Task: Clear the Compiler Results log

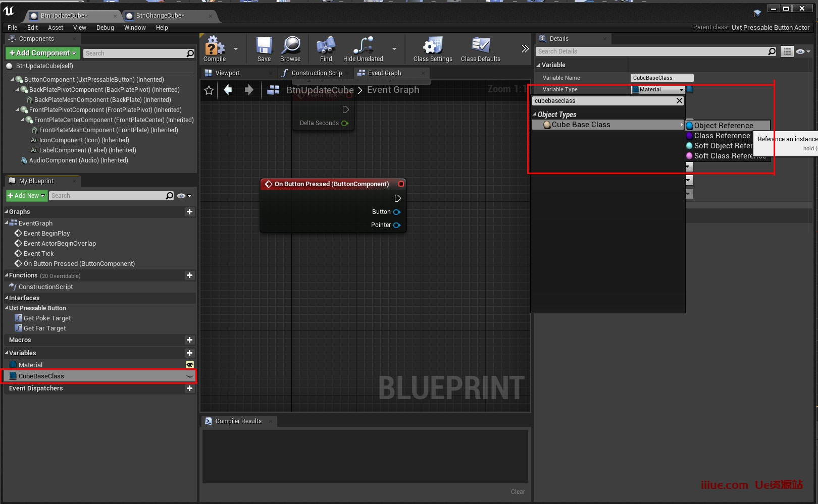Action: (518, 491)
